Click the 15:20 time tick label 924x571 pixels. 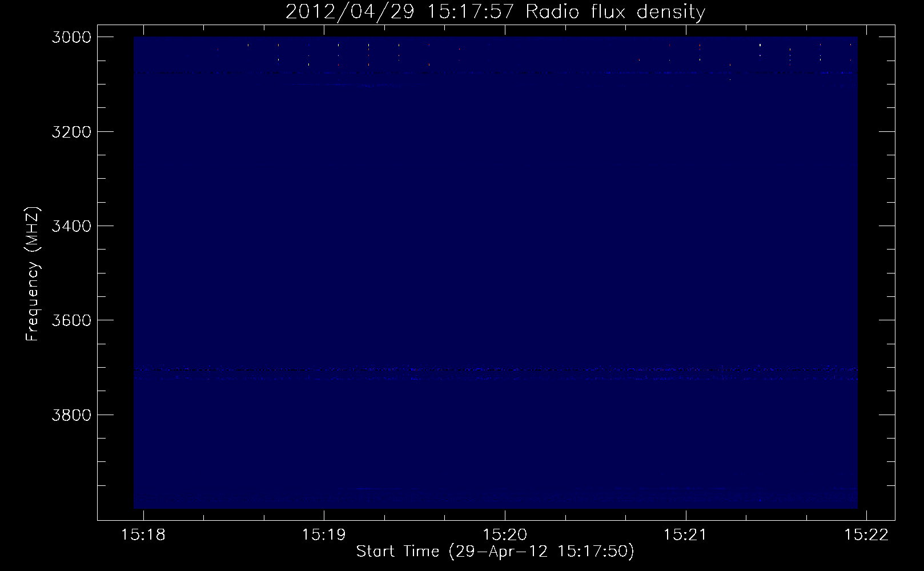(x=505, y=535)
